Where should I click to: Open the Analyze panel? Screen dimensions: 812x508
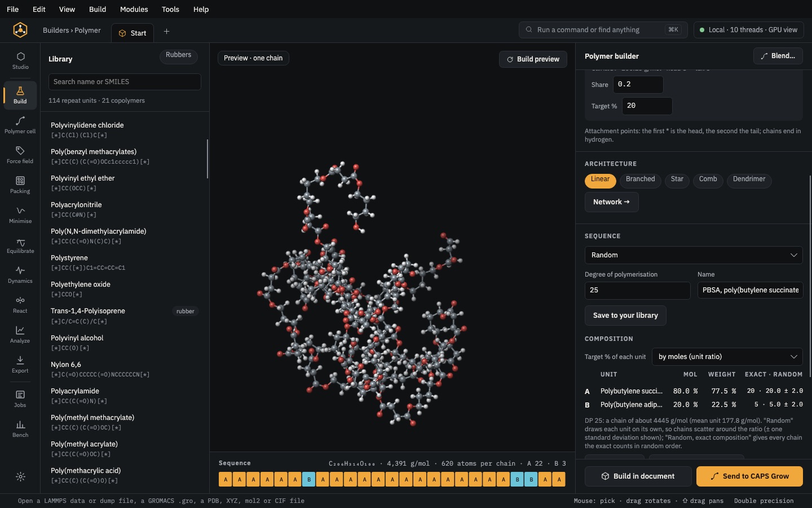pyautogui.click(x=20, y=334)
